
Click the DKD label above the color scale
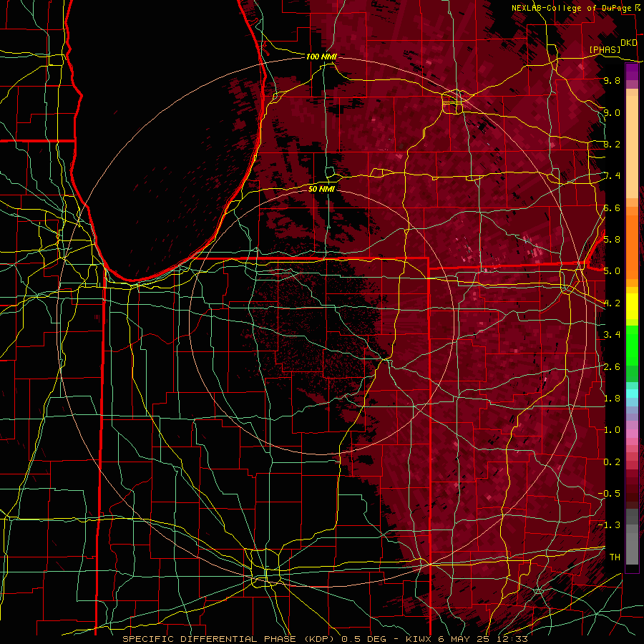coord(629,43)
